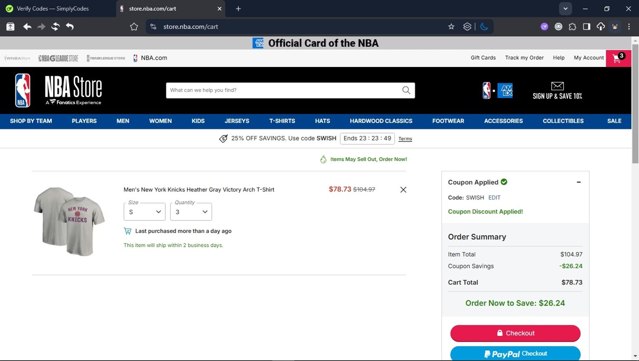Image resolution: width=639 pixels, height=361 pixels.
Task: Click the Sign Up & Save 10% envelope
Action: click(x=557, y=90)
